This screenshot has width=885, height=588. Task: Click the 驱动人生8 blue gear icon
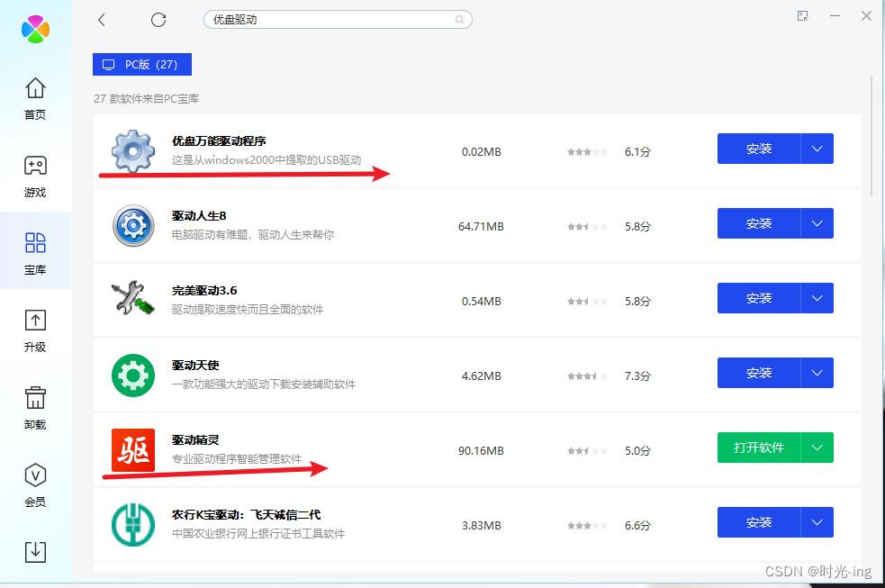pos(133,226)
